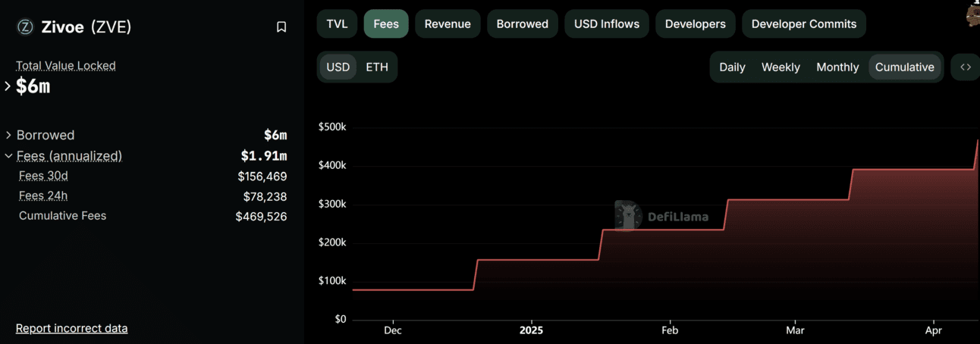This screenshot has width=980, height=344.
Task: Click the Total Value Locked label
Action: point(66,66)
